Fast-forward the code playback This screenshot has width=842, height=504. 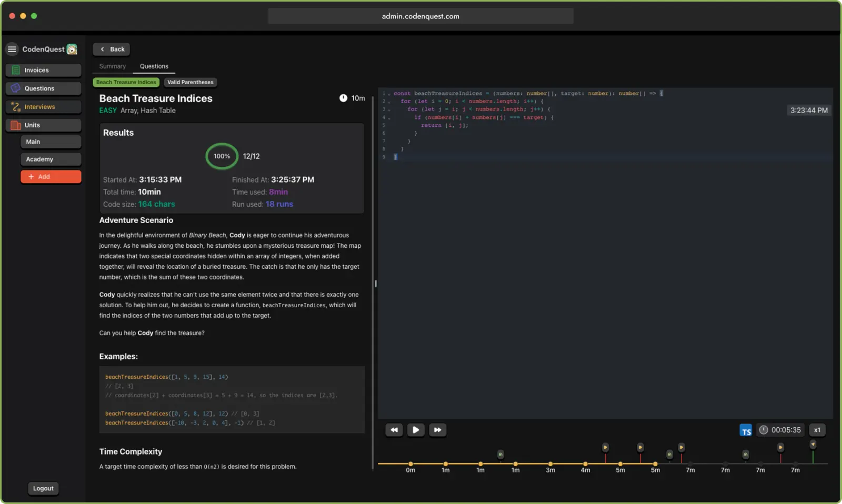[437, 430]
